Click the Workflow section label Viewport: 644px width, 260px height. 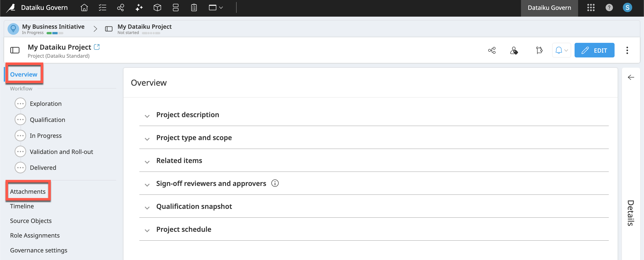[21, 88]
